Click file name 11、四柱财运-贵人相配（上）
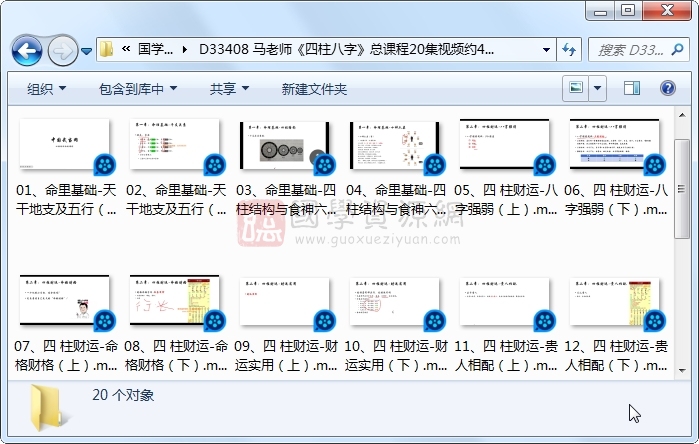This screenshot has width=699, height=444. (506, 355)
